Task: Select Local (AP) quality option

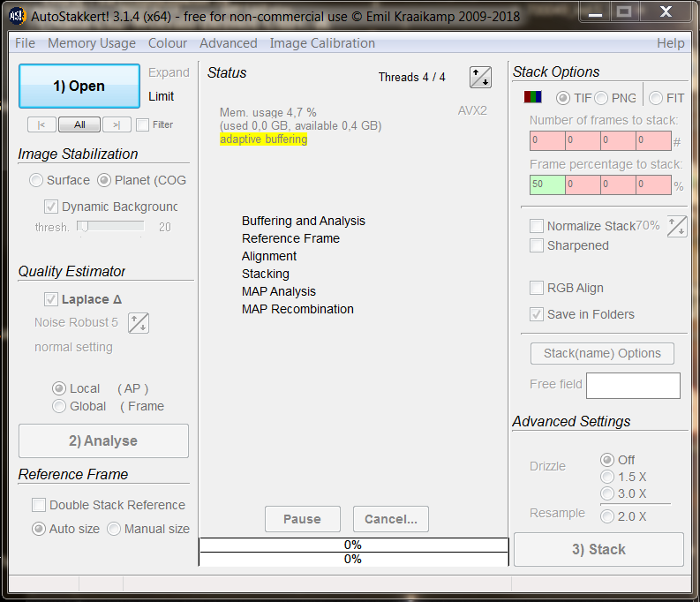Action: click(58, 388)
